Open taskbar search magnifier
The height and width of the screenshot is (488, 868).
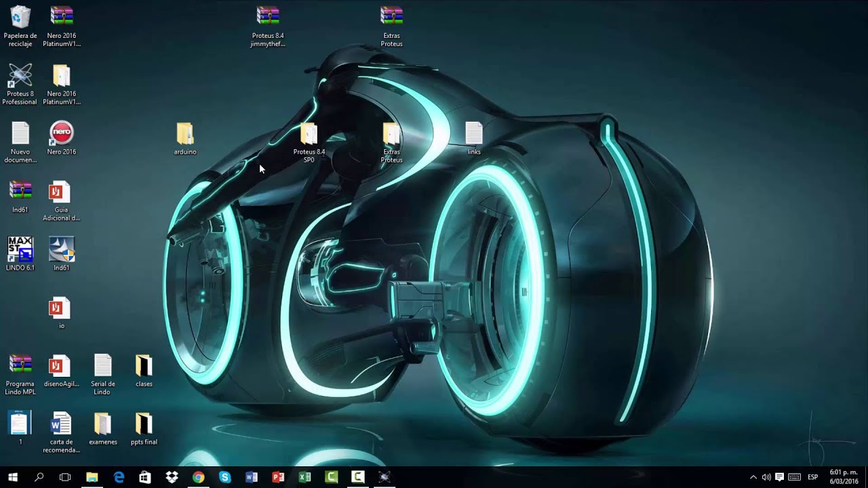click(39, 477)
